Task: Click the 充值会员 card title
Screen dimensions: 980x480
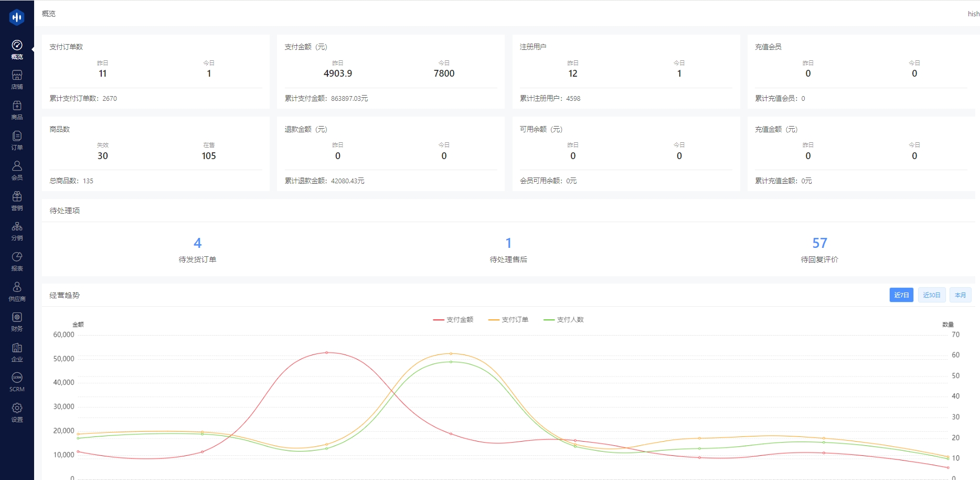Action: [768, 47]
